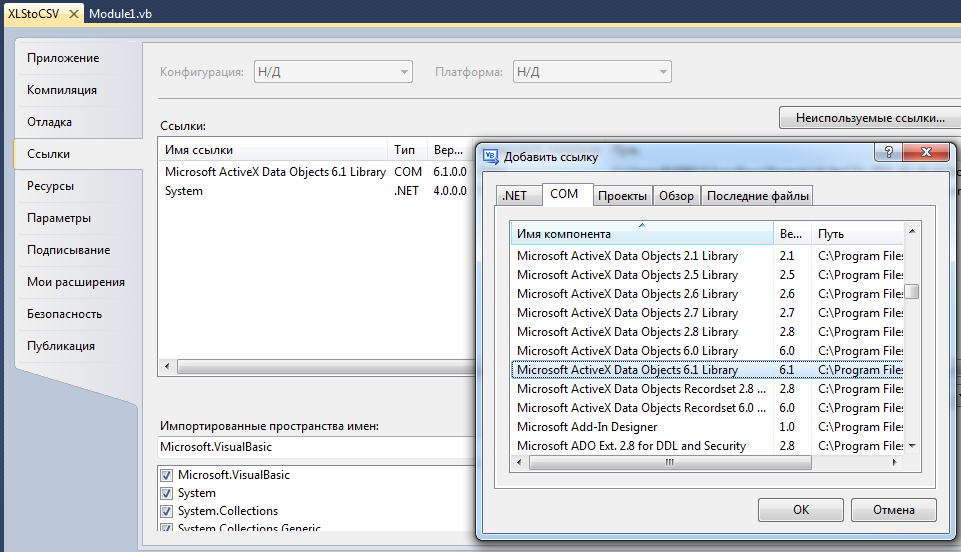The width and height of the screenshot is (961, 552).
Task: Close the XLStoCSV document tab
Action: [74, 13]
